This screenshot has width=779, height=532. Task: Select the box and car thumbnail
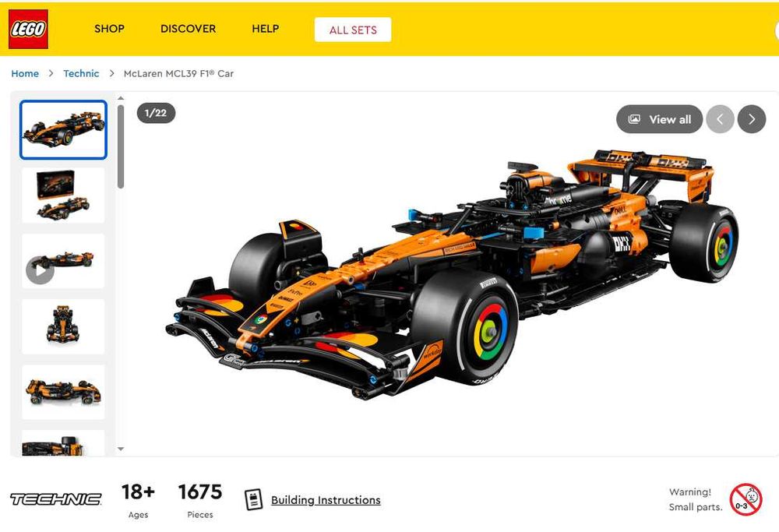pyautogui.click(x=63, y=196)
